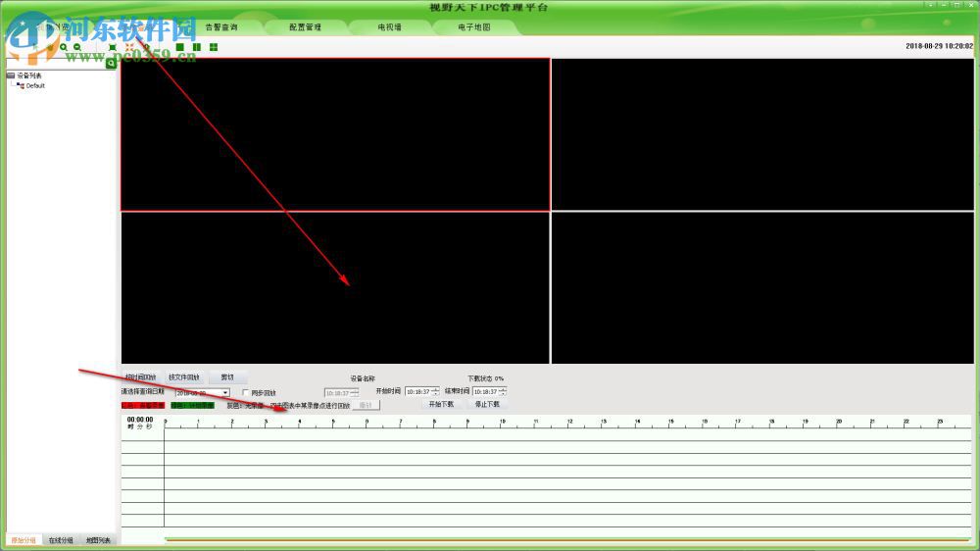Click hour 20 on the timeline ruler
Image resolution: width=980 pixels, height=551 pixels.
coord(839,422)
